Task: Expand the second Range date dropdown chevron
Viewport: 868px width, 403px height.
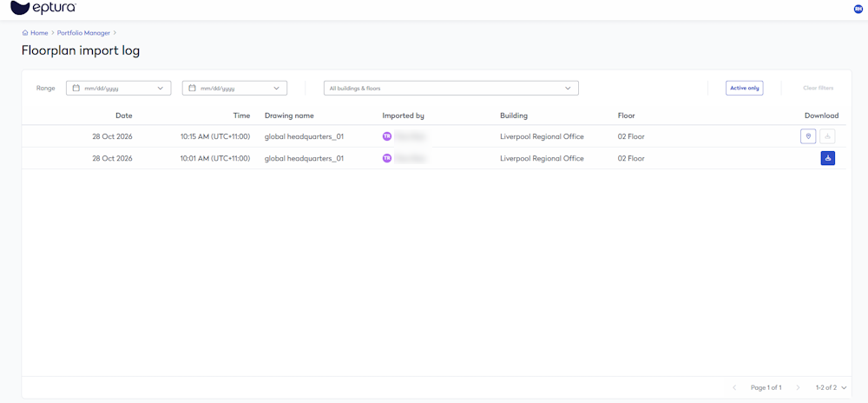Action: pos(277,88)
